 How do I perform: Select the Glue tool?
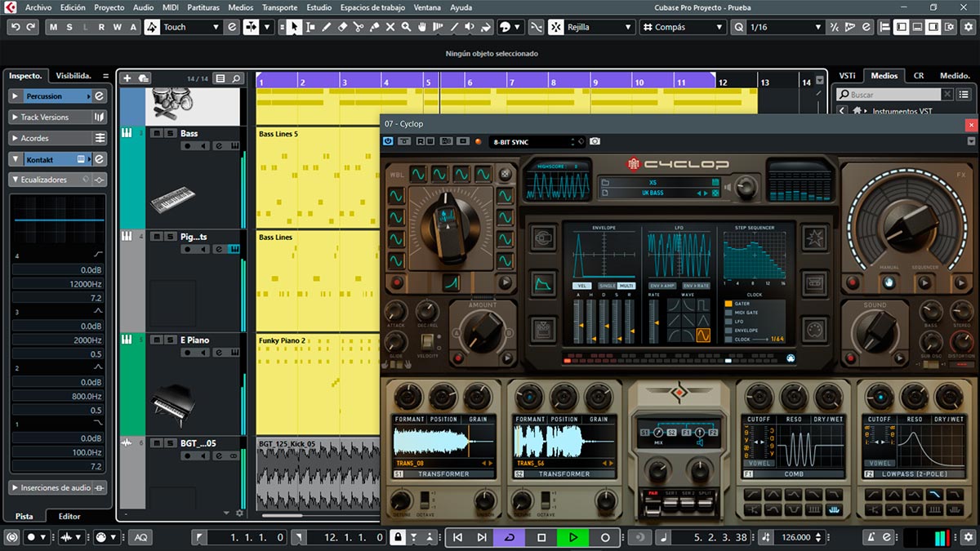(x=374, y=27)
